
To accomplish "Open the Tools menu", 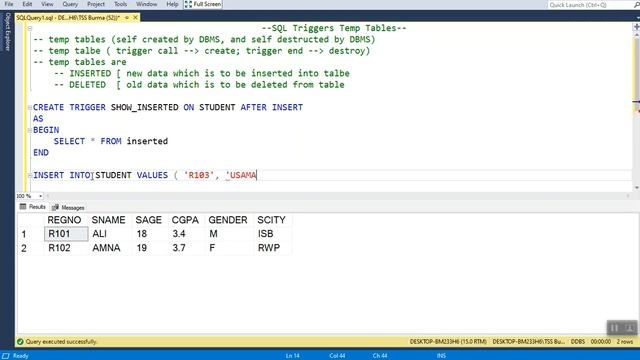I will [120, 4].
